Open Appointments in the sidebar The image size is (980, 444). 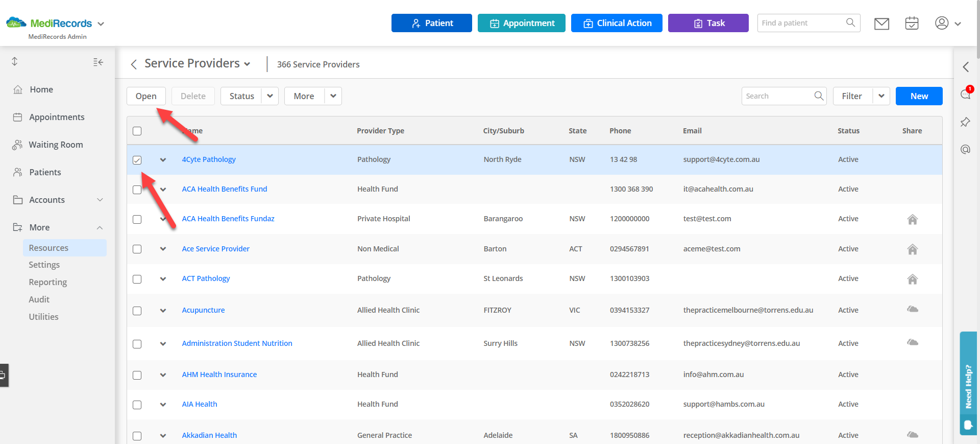57,117
